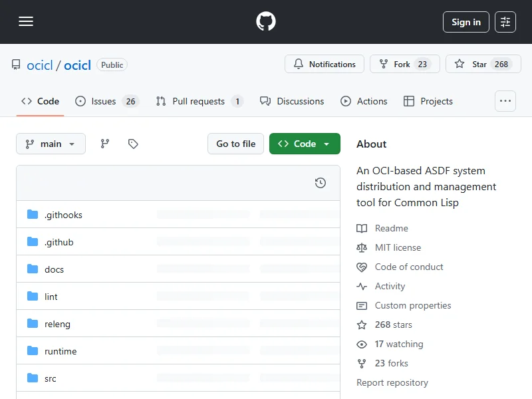Switch to the Issues tab
This screenshot has height=399, width=532.
(x=106, y=101)
